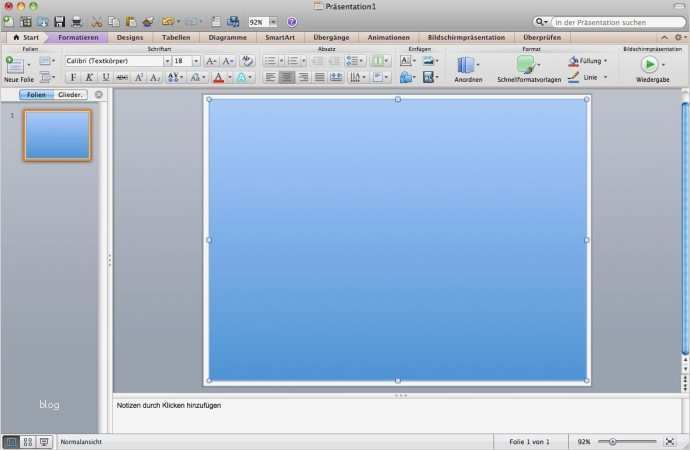690x450 pixels.
Task: Open the Überprüfen ribbon tab
Action: click(542, 37)
